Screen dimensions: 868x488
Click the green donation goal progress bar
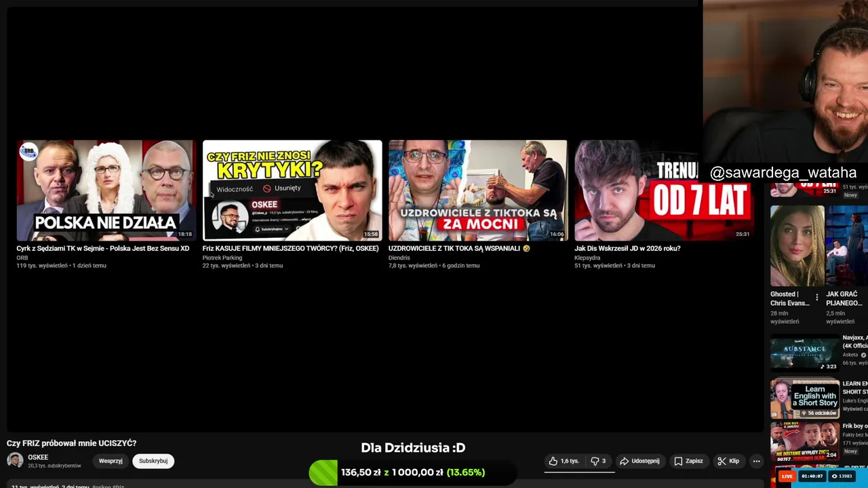click(413, 472)
